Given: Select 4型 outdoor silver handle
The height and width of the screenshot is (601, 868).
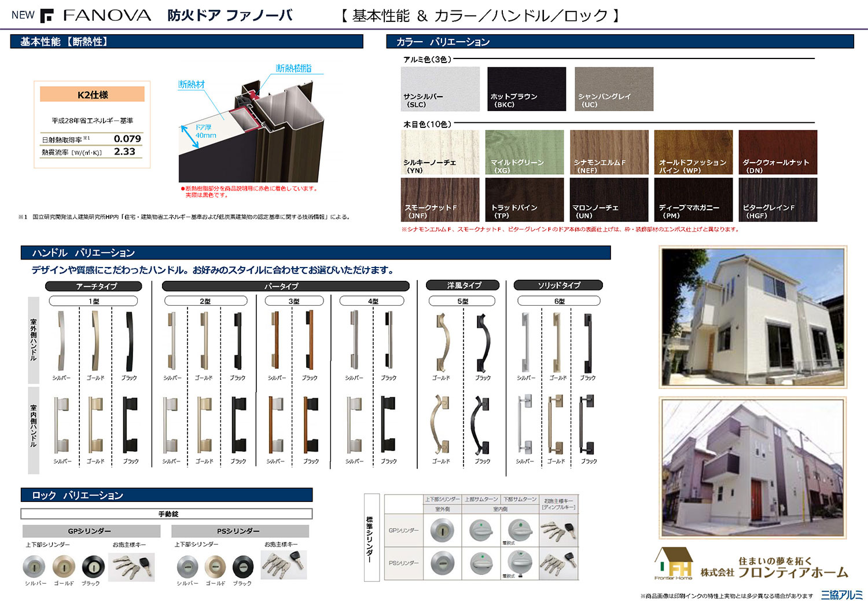Looking at the screenshot, I should click(354, 340).
